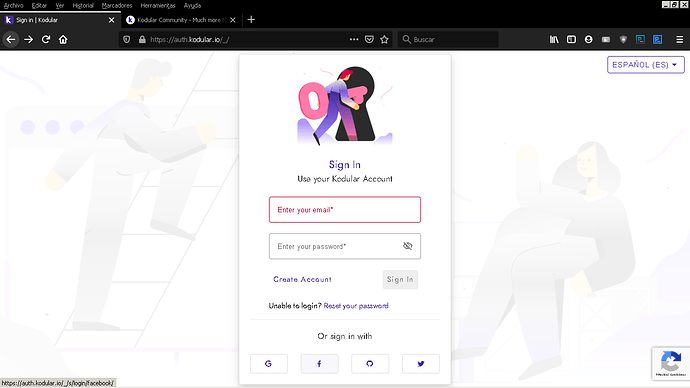Open the Herramientas menu
This screenshot has width=690, height=388.
tap(158, 6)
